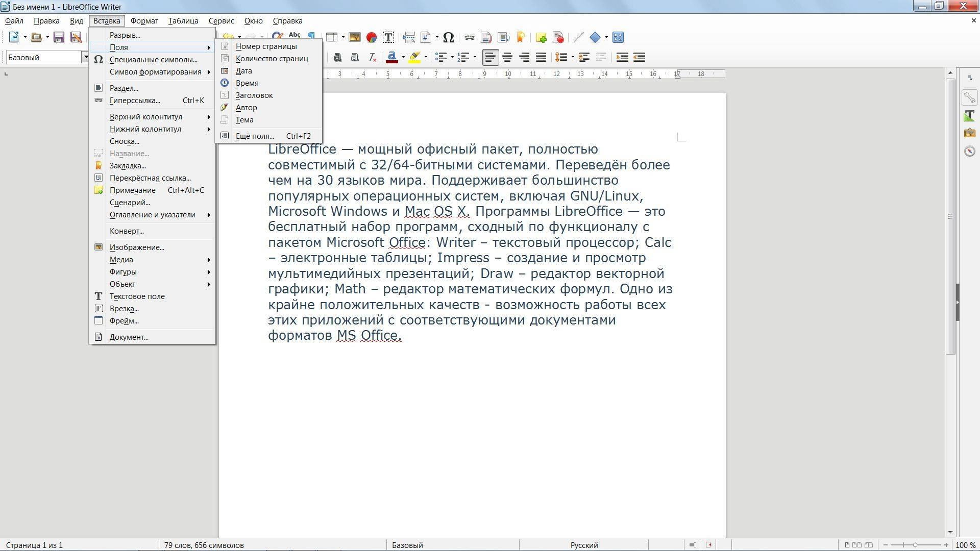The height and width of the screenshot is (551, 980).
Task: Open the basic shapes dropdown arrow
Action: click(606, 37)
